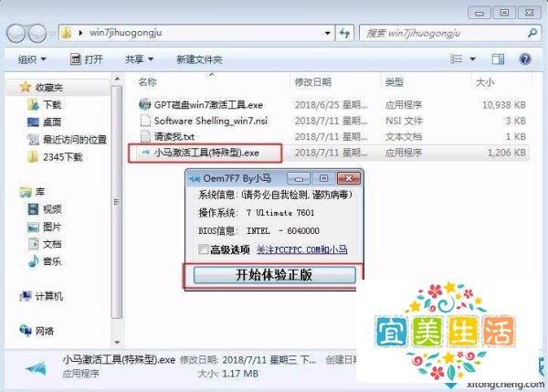Click the 7 Ultimate 7601 OS value
548x392 pixels.
(x=280, y=213)
